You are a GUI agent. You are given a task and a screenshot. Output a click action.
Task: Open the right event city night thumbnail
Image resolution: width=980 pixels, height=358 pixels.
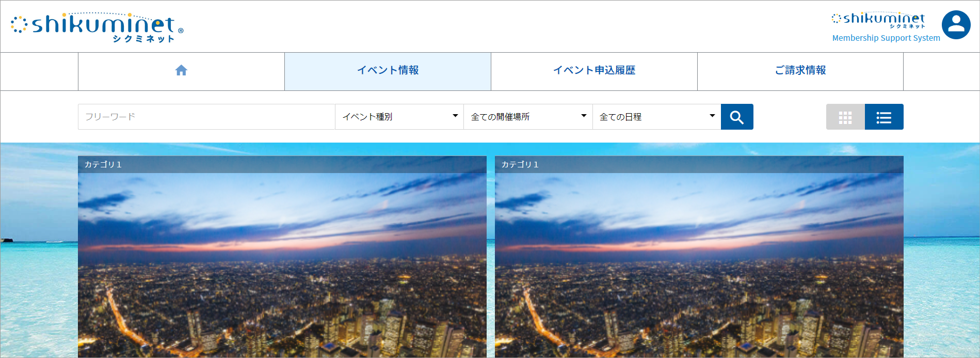(699, 263)
